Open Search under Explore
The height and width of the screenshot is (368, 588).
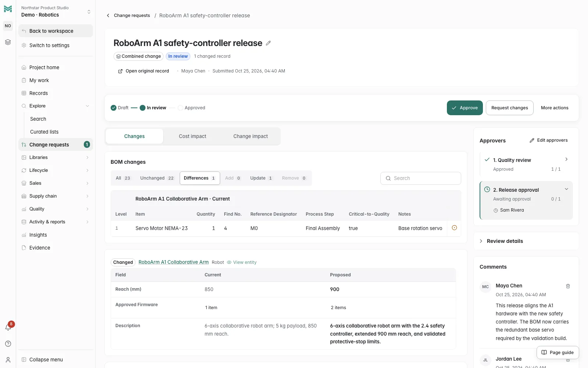[x=59, y=119]
